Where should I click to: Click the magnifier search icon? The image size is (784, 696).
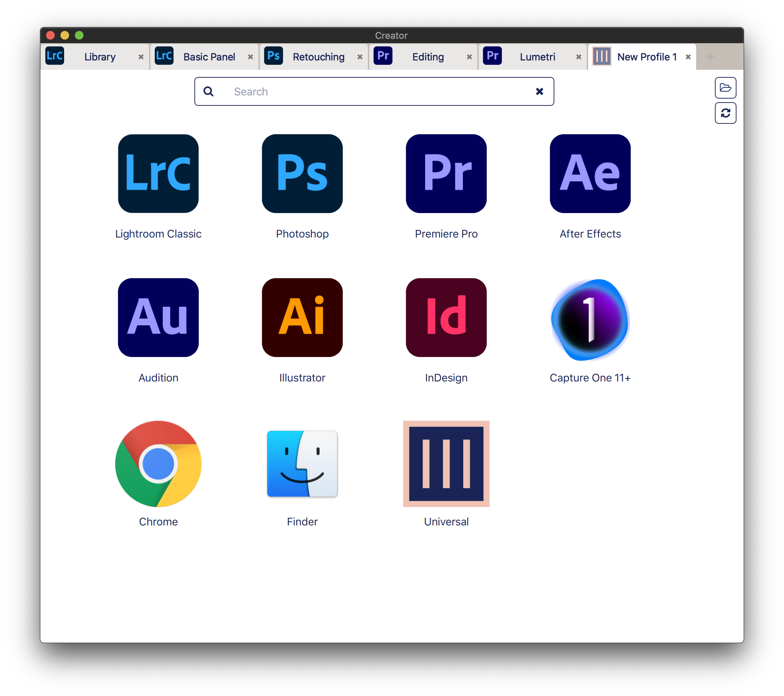point(208,91)
